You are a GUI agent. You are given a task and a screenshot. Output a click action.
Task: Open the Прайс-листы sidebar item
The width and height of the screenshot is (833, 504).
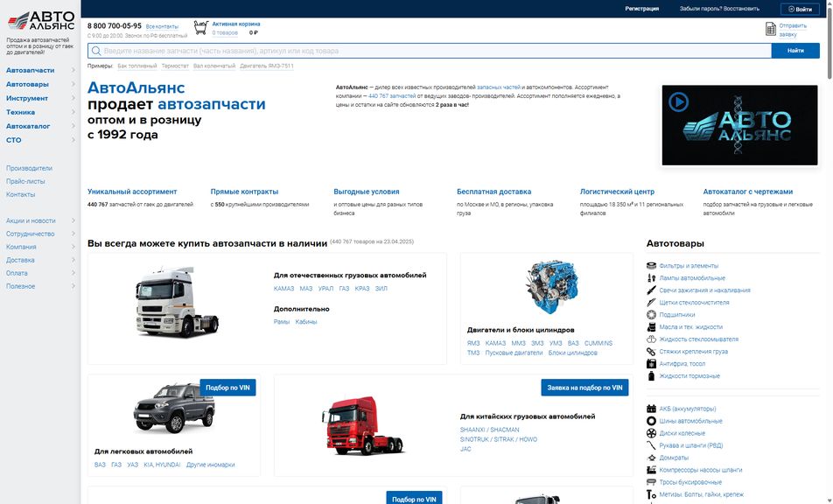(x=25, y=181)
